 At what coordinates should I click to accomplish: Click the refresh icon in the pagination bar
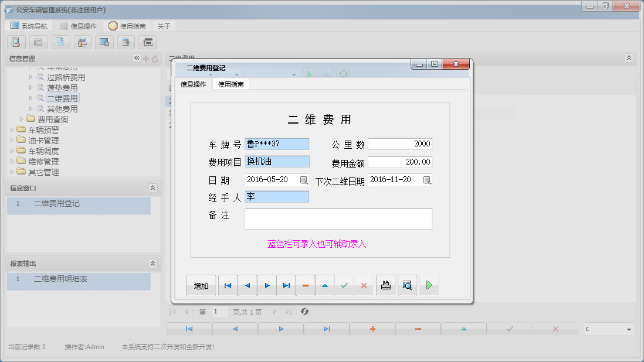pyautogui.click(x=304, y=312)
